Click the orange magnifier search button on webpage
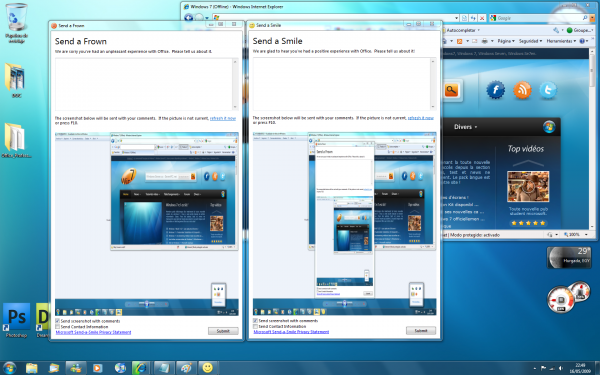Screen dimensions: 600x375 coord(452,90)
